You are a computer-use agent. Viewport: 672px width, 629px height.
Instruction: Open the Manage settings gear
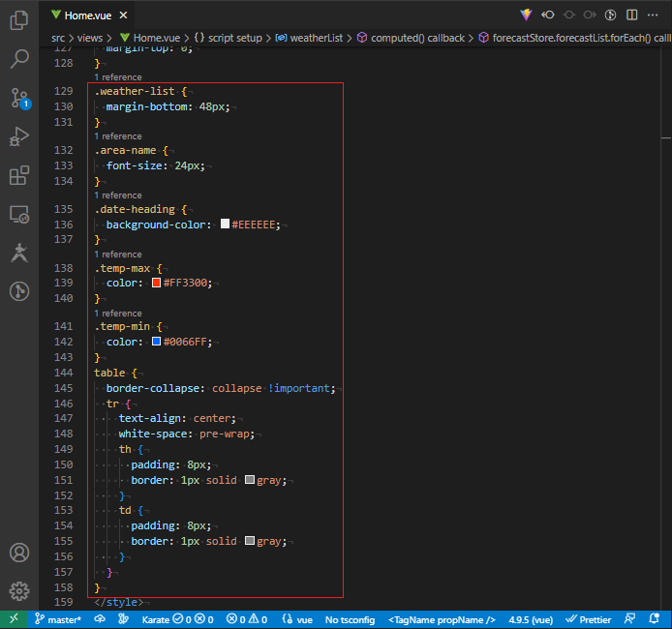pos(19,591)
